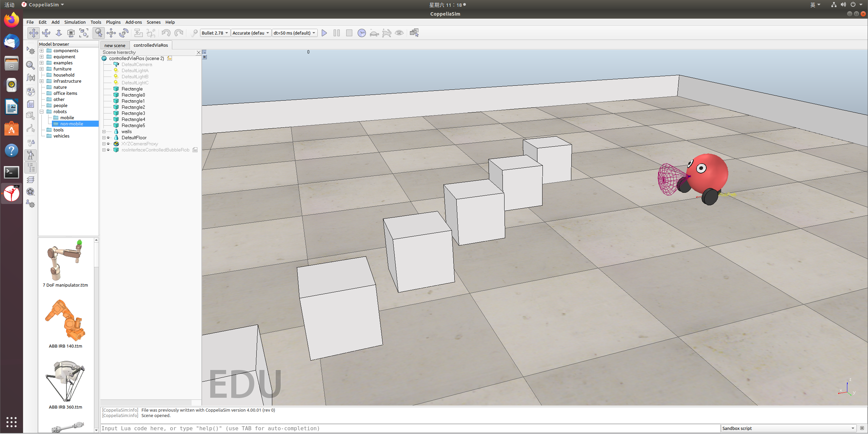
Task: Activate the camera angle tool
Action: [x=71, y=33]
